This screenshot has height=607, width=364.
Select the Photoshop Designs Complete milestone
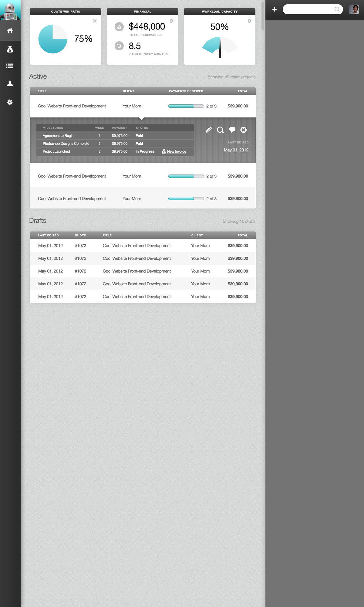coord(66,144)
